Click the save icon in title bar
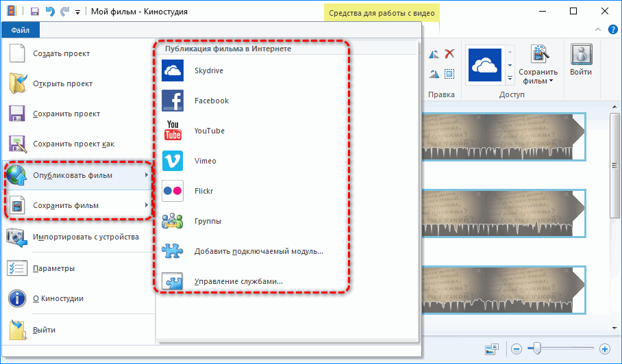622x364 pixels. point(34,12)
